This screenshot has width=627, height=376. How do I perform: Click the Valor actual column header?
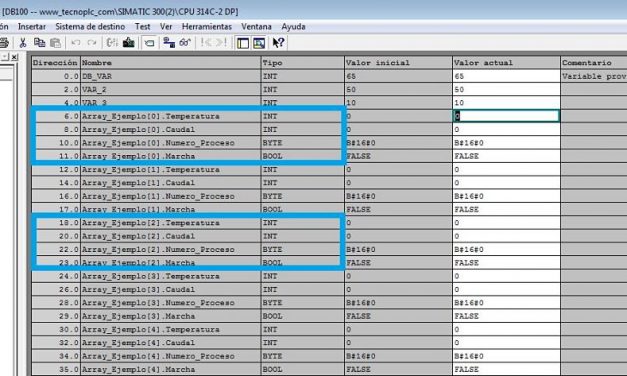click(x=506, y=63)
